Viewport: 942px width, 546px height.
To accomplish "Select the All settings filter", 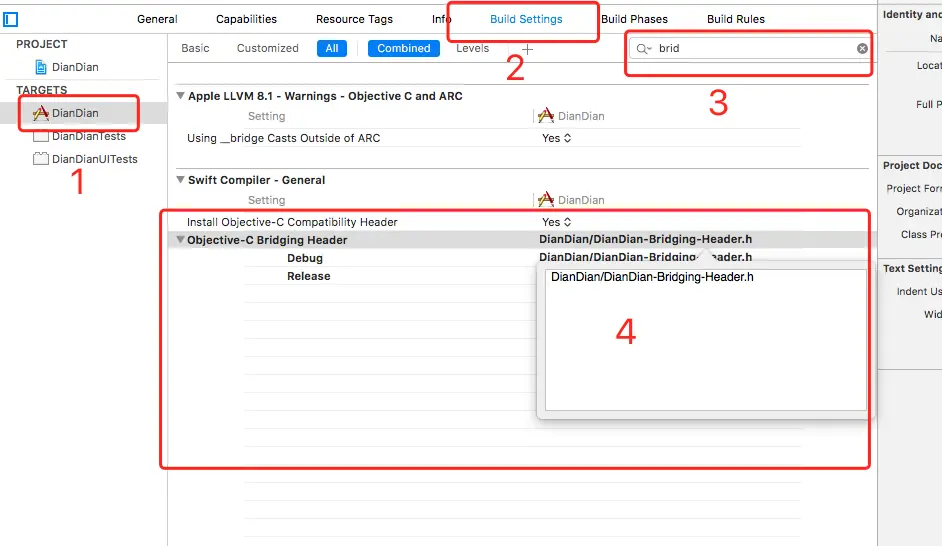I will [x=332, y=49].
